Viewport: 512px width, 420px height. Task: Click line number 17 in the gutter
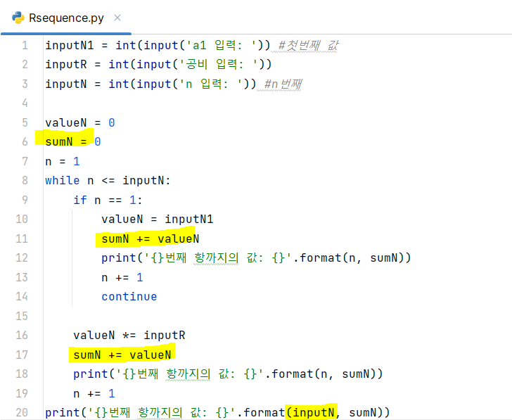click(22, 355)
